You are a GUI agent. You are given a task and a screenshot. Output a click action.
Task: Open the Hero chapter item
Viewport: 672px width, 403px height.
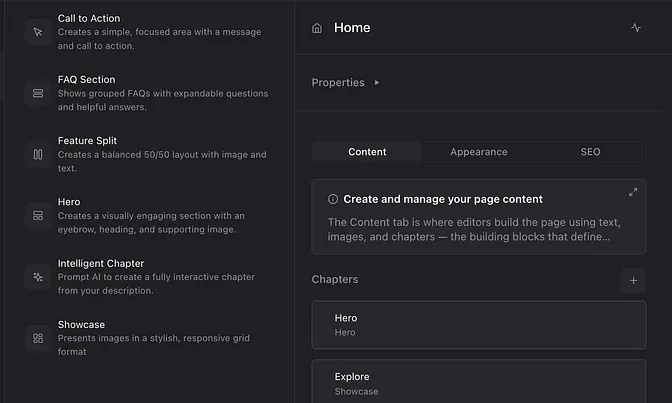(x=478, y=325)
